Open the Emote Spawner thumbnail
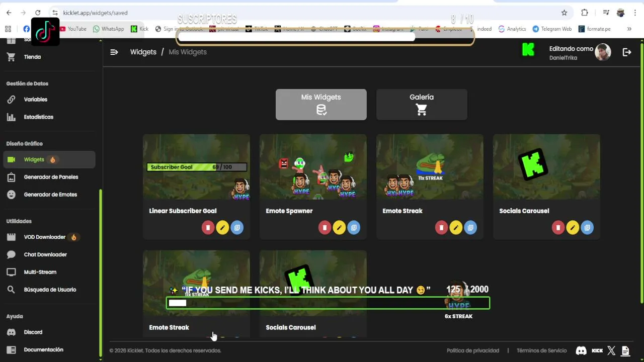The image size is (644, 362). point(313,166)
